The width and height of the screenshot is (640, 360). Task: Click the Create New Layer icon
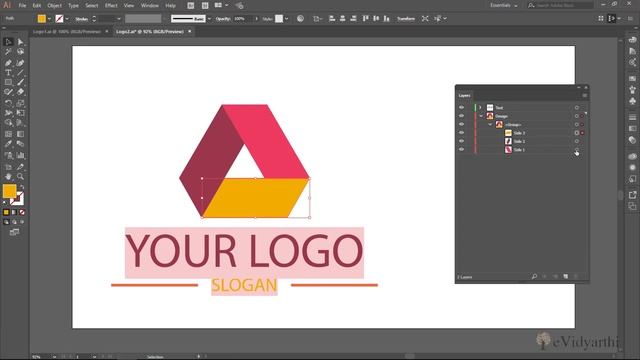566,277
